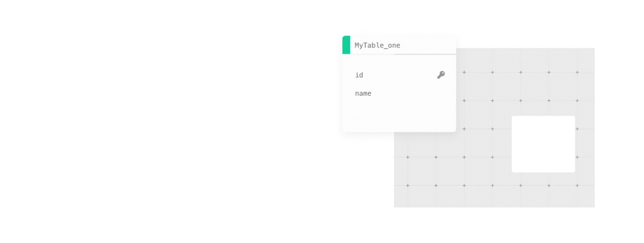Click the grid cross nearest the key icon
Viewport: 644px width, 243px height.
(x=464, y=72)
